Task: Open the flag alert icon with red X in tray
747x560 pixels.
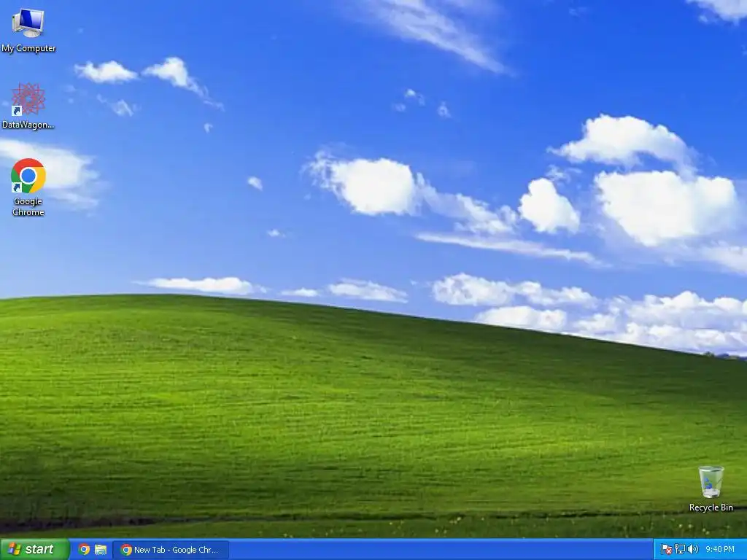Action: pos(667,550)
